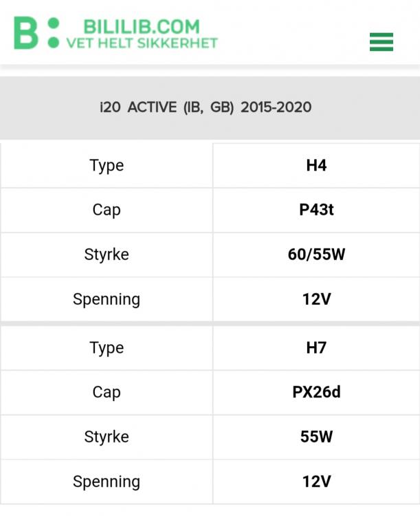Select the PX26d cap value
Image resolution: width=420 pixels, height=516 pixels.
tap(316, 392)
